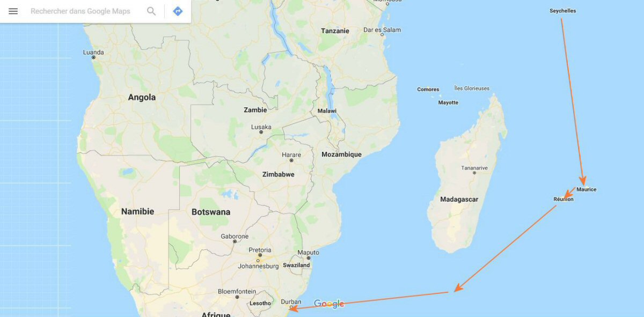
Task: Click the Dar es Salam city marker
Action: 382,34
